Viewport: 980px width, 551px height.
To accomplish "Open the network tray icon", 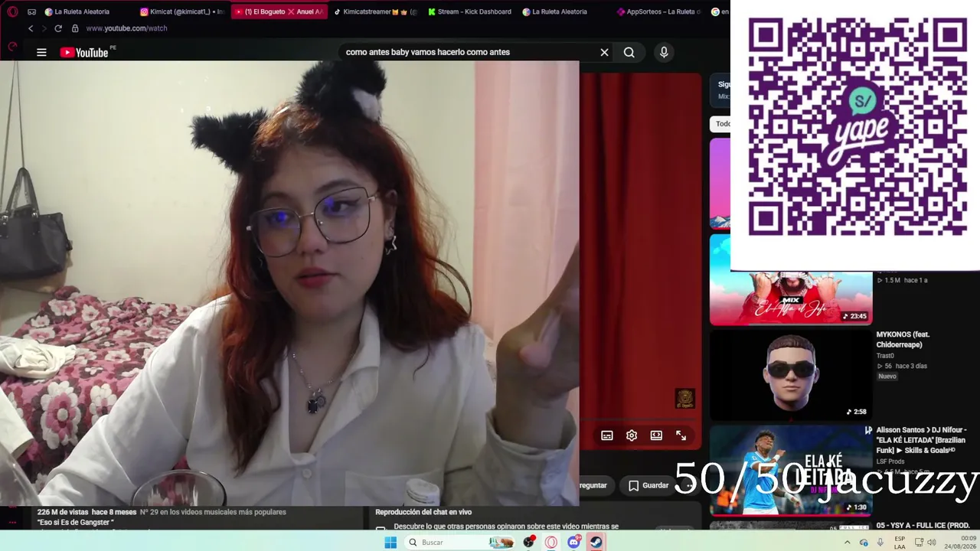I will click(x=918, y=542).
